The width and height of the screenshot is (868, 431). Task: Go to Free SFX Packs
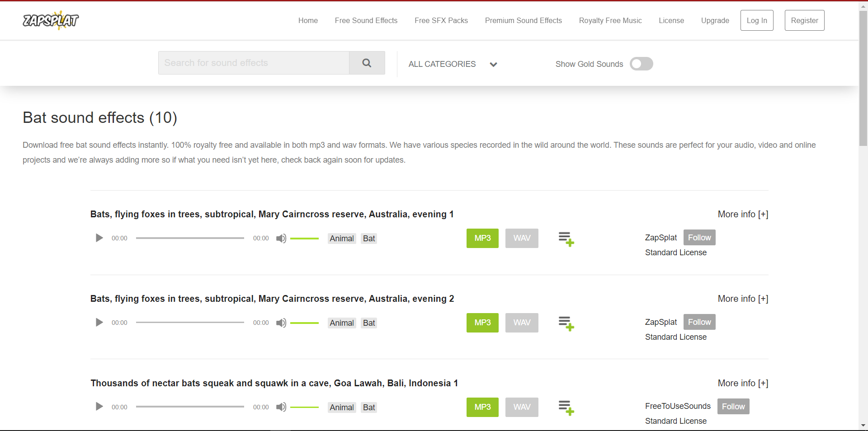[441, 20]
